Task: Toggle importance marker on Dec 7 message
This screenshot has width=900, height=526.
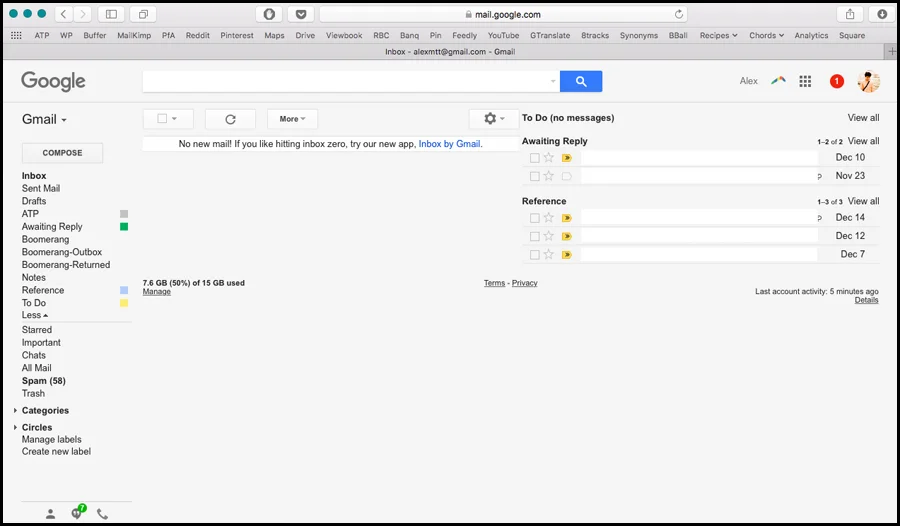Action: point(567,255)
